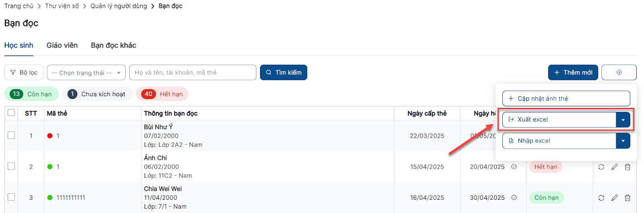
Task: Switch to the Giáo viên tab
Action: [62, 45]
